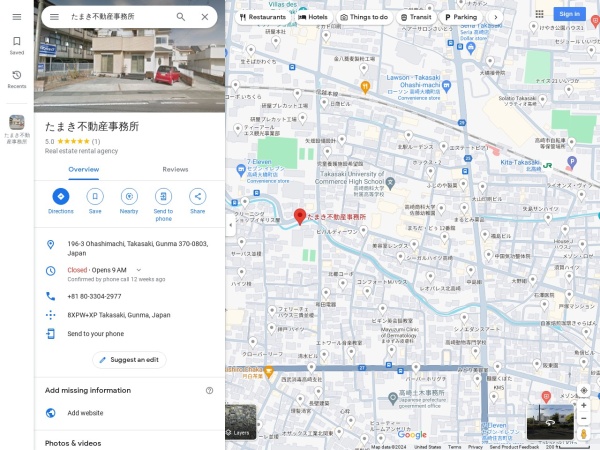This screenshot has width=600, height=450.
Task: Open the single review count (1)
Action: 96,141
